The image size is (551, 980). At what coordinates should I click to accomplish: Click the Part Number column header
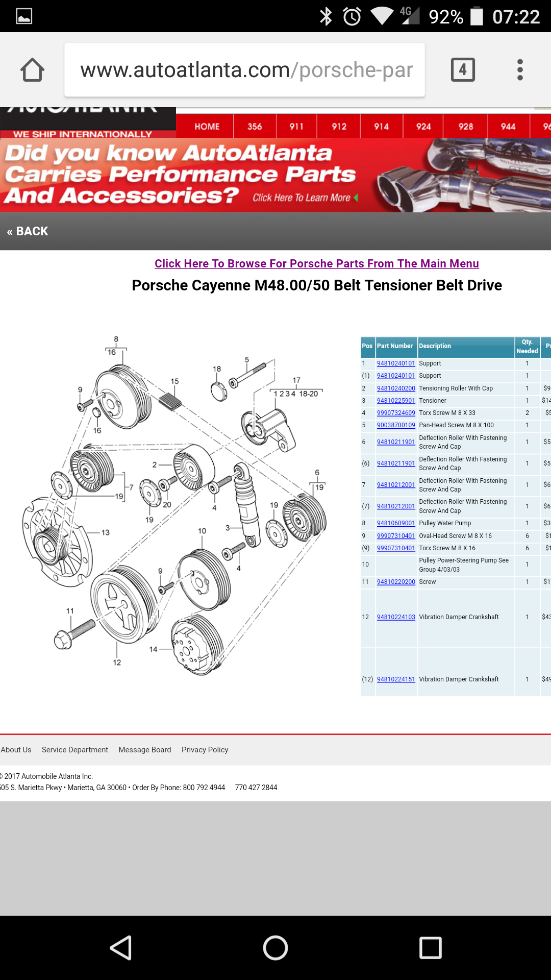pyautogui.click(x=396, y=346)
